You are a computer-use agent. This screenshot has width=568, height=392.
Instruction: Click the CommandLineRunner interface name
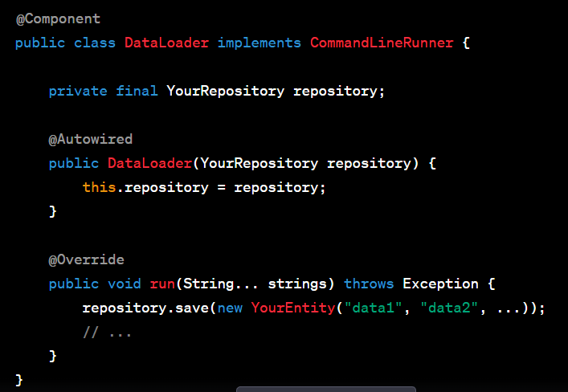(382, 43)
